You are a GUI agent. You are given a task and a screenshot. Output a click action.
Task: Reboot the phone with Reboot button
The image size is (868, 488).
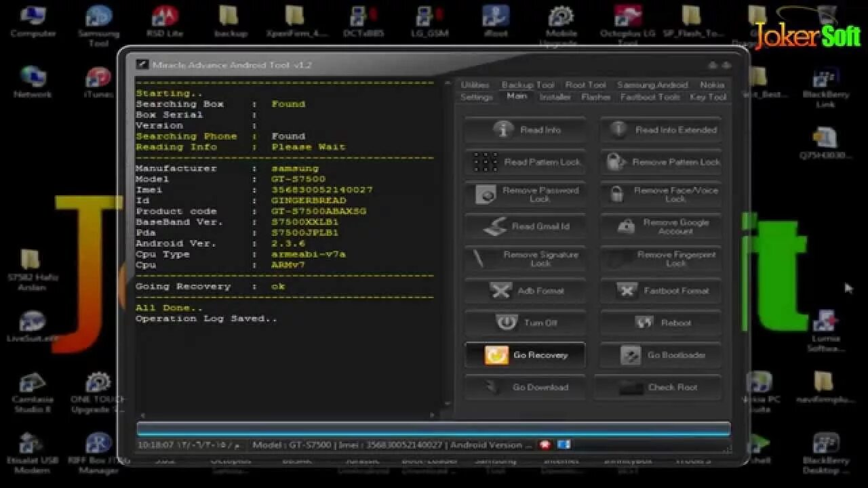(660, 323)
